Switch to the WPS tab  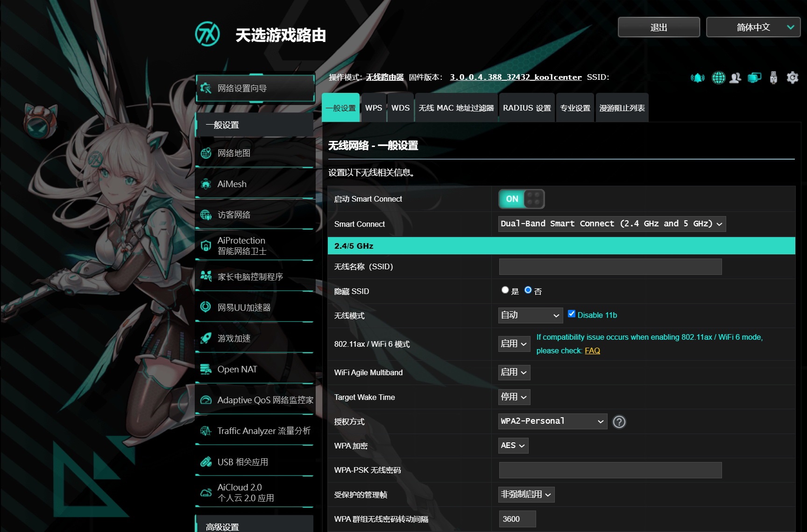(374, 108)
